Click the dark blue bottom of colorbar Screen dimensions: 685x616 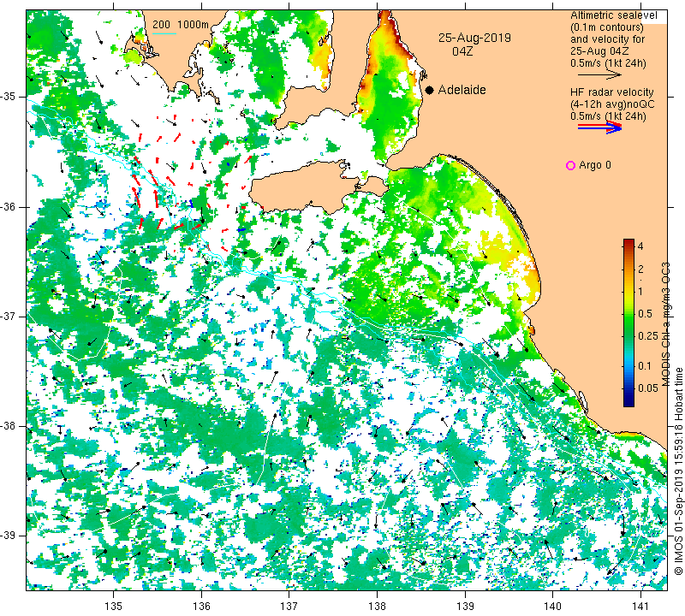coord(628,403)
